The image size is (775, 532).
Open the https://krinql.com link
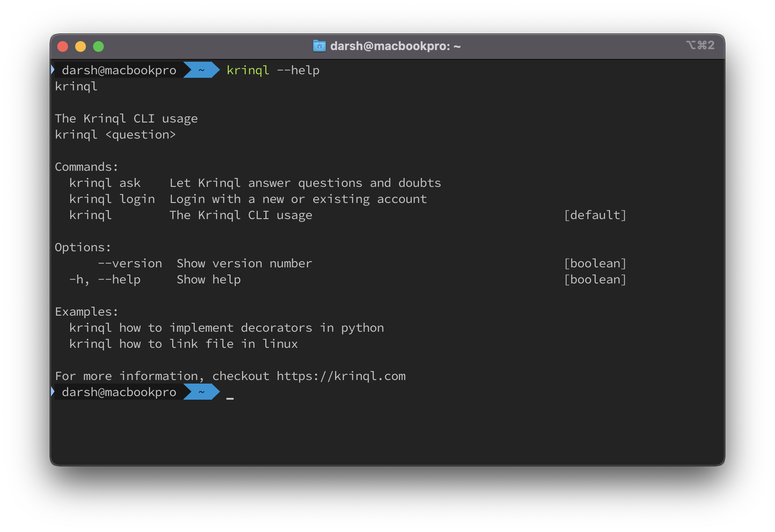click(x=341, y=376)
